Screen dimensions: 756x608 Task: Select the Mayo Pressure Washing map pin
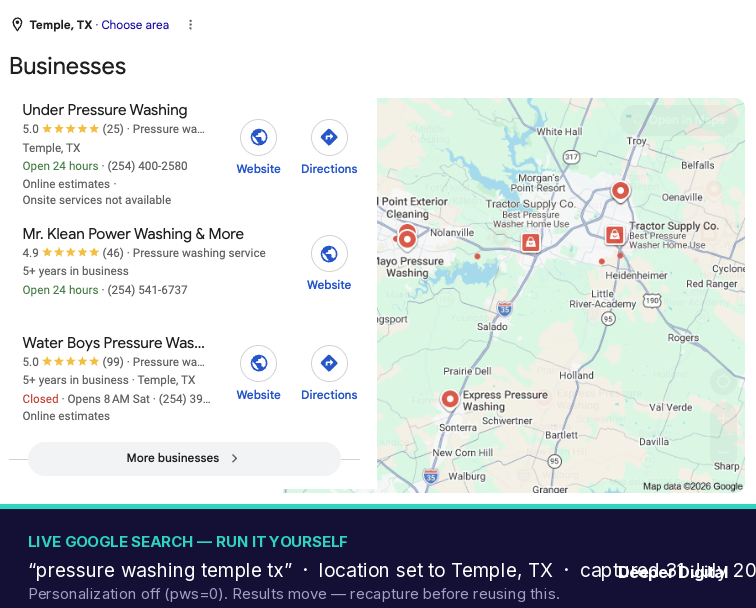(x=407, y=240)
